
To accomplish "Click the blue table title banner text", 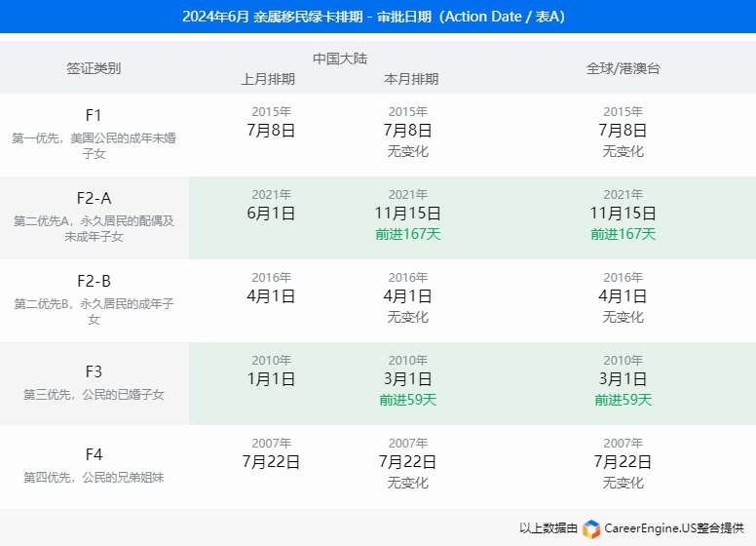I will pyautogui.click(x=374, y=17).
